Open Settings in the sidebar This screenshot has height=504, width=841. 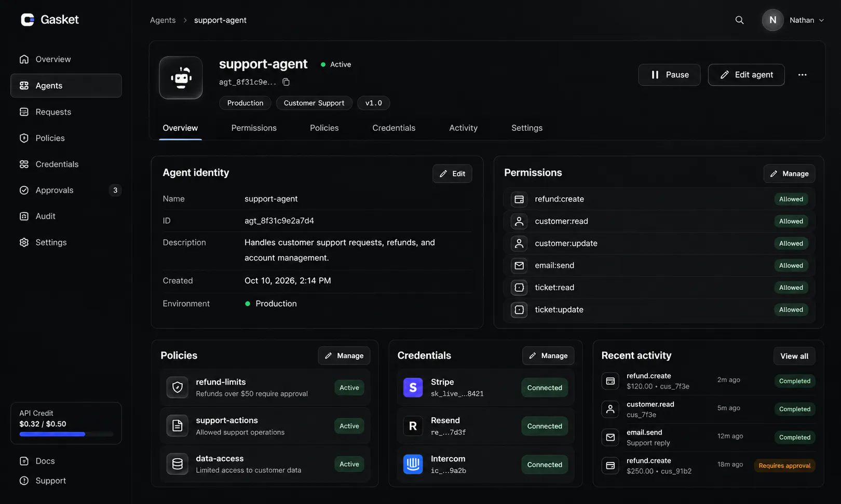pyautogui.click(x=66, y=242)
